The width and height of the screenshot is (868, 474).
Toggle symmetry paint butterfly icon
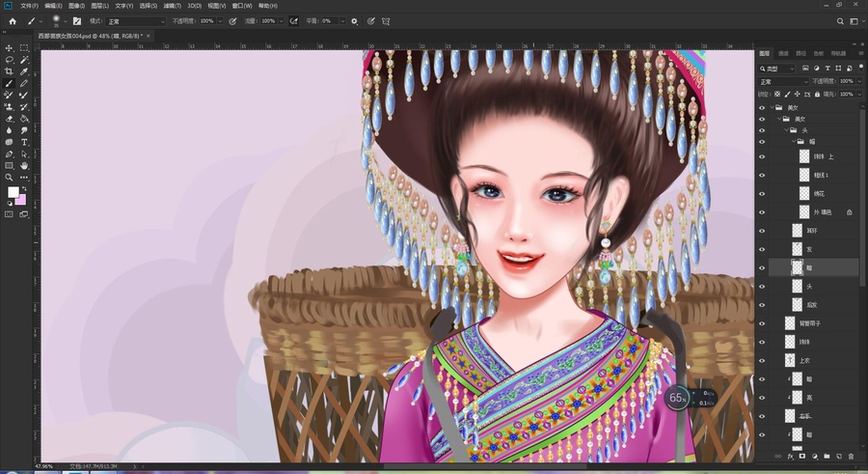point(386,21)
